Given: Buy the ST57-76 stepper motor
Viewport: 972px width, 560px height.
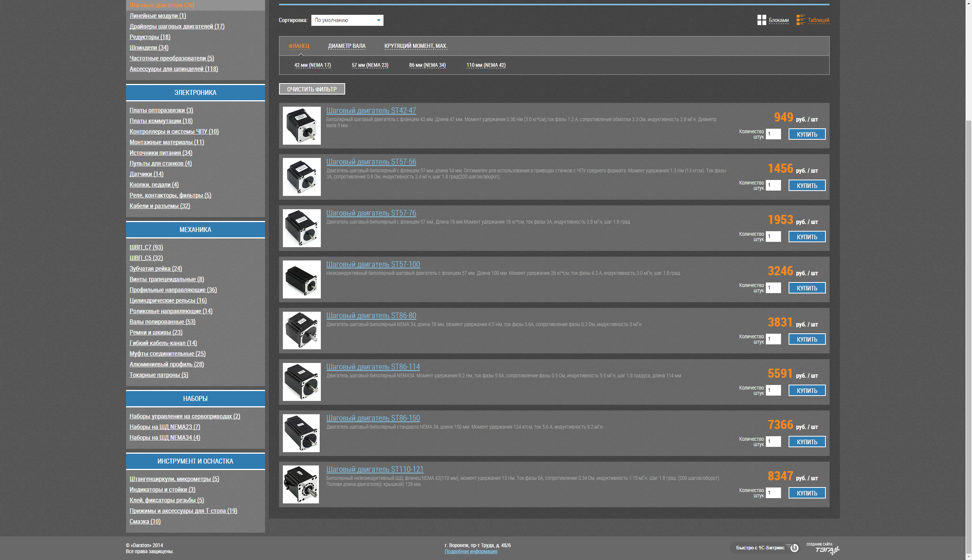Looking at the screenshot, I should [806, 237].
